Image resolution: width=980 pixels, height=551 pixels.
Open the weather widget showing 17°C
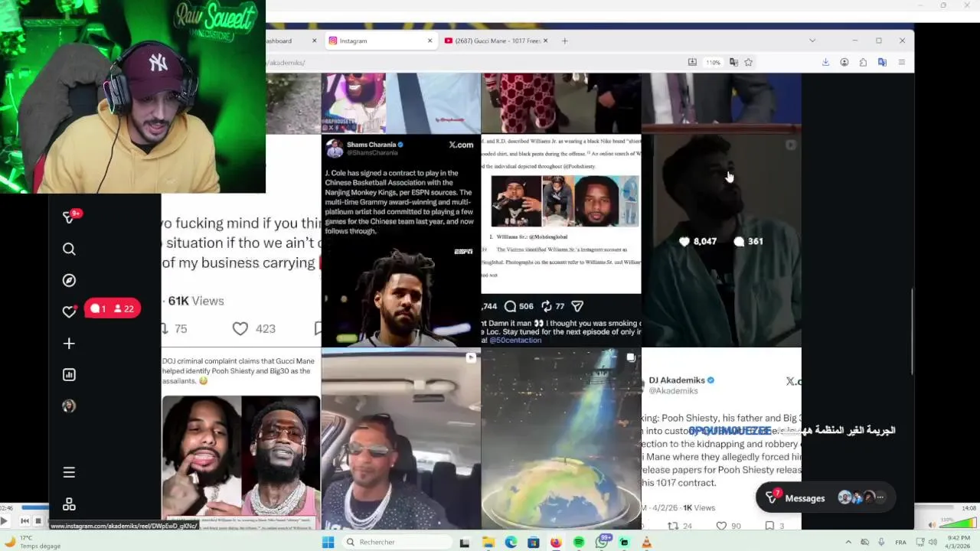33,542
